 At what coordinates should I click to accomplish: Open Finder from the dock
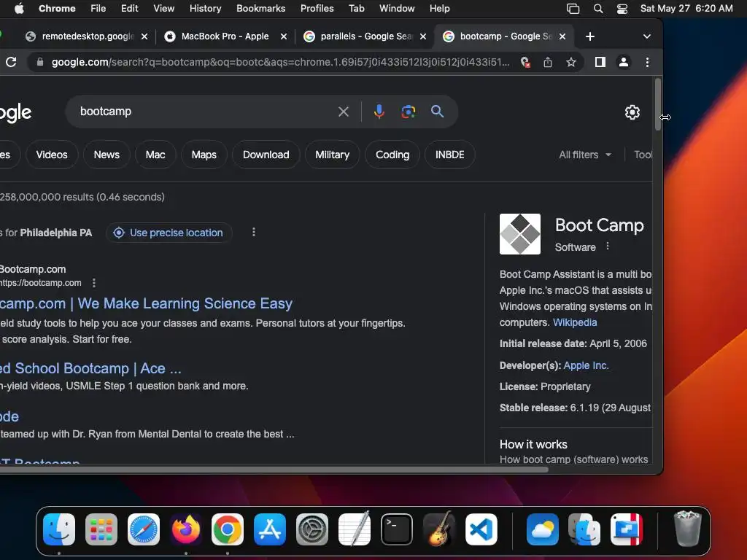(59, 529)
